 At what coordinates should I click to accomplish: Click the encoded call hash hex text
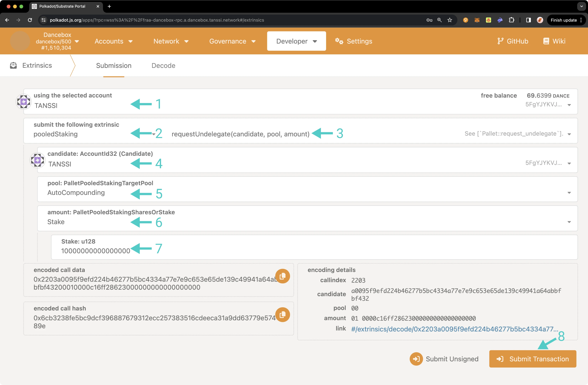[154, 322]
